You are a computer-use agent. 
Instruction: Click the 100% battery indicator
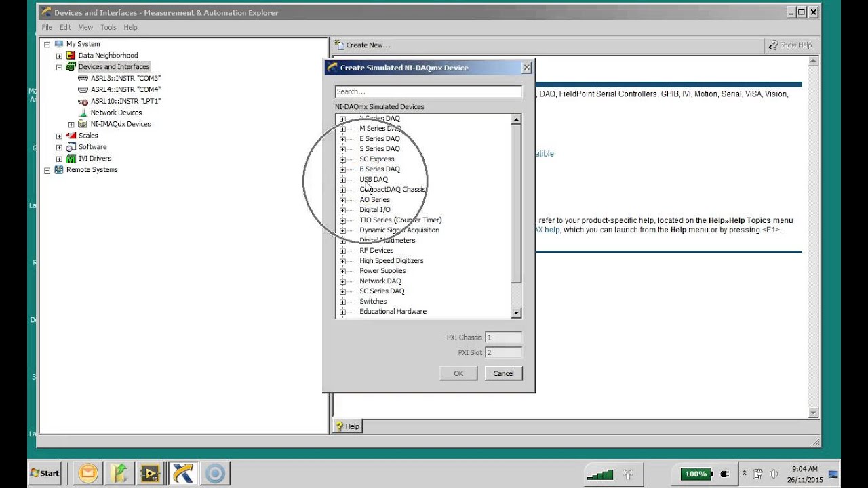coord(696,474)
